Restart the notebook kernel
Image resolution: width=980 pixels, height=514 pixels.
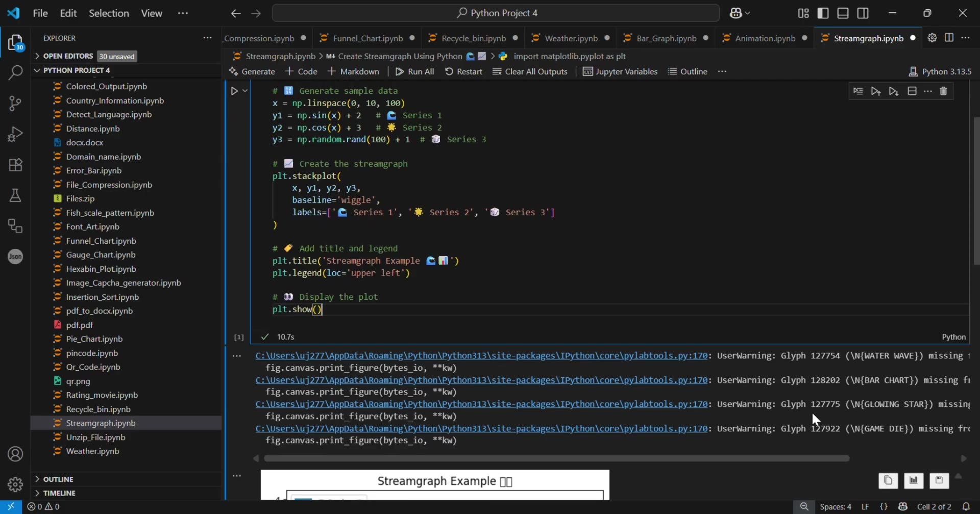pos(463,71)
